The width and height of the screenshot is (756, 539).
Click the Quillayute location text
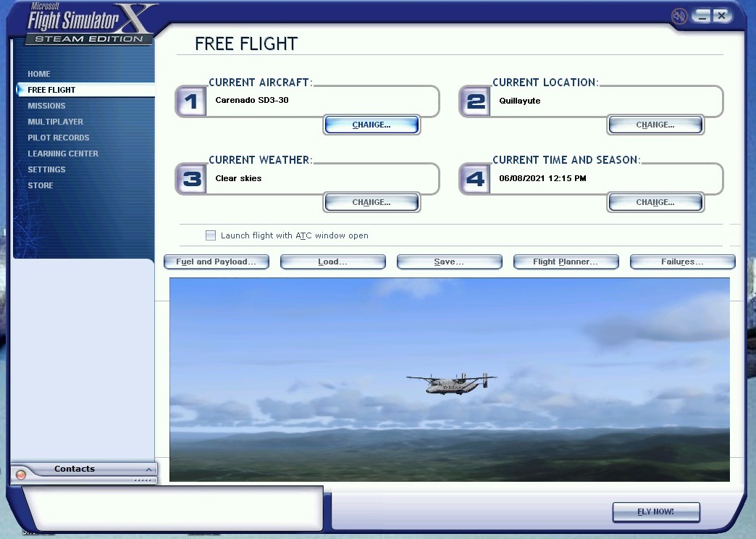[x=520, y=101]
